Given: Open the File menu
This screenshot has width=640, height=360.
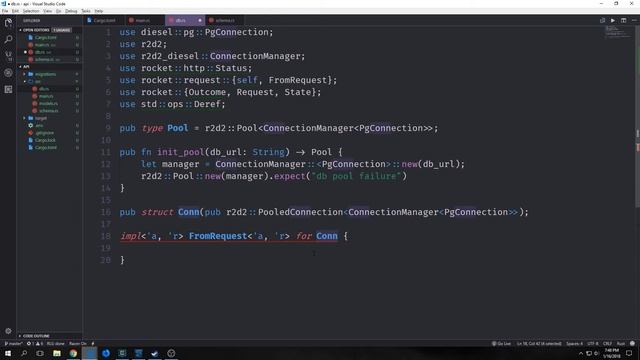Looking at the screenshot, I should [5, 11].
